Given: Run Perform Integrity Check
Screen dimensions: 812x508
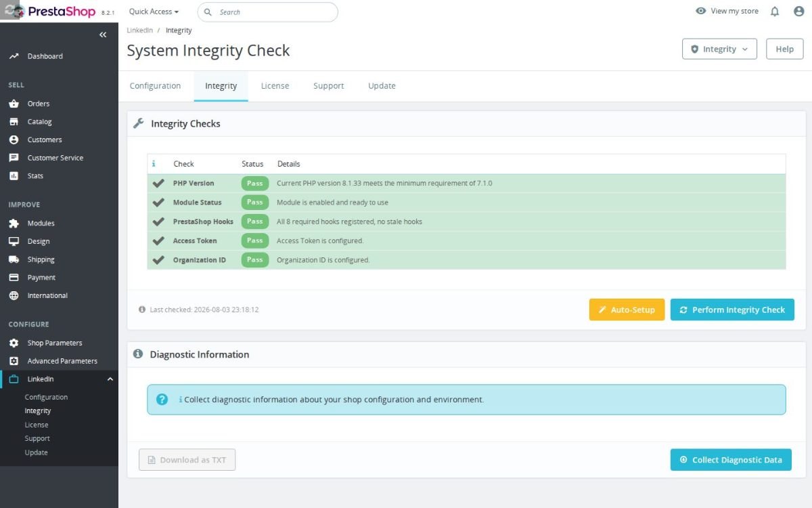Looking at the screenshot, I should (x=732, y=310).
